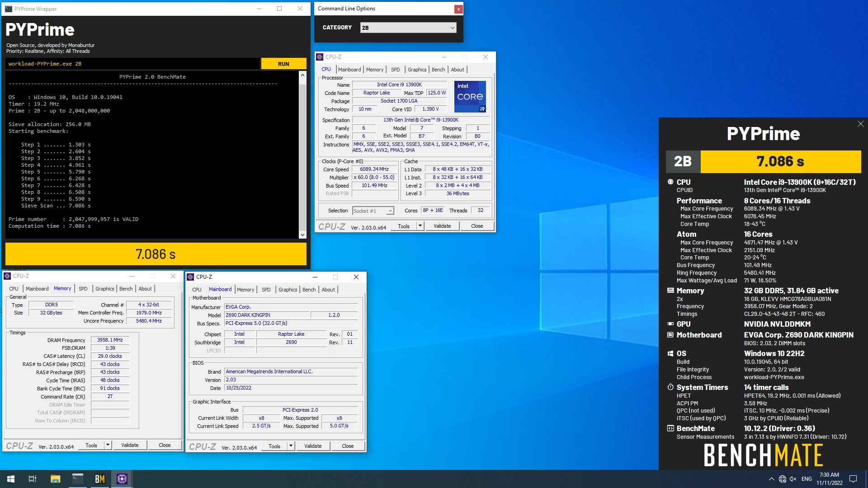Click the 7.086 s yellow result bar in wrapper

[x=156, y=254]
